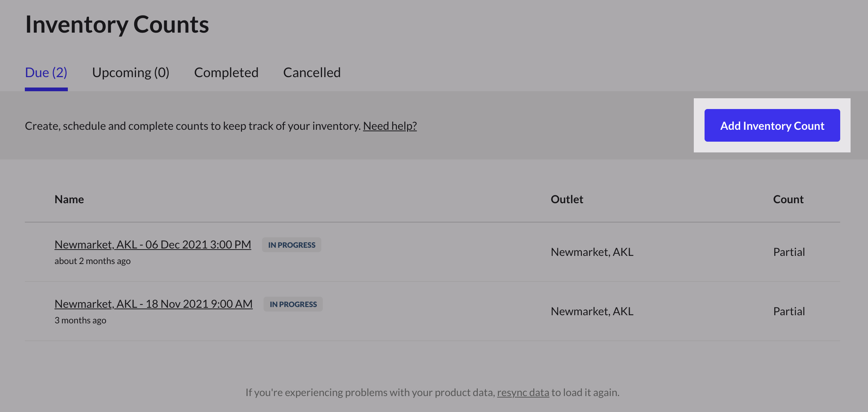Open the Upcoming (0) tab
The height and width of the screenshot is (412, 868).
[130, 73]
